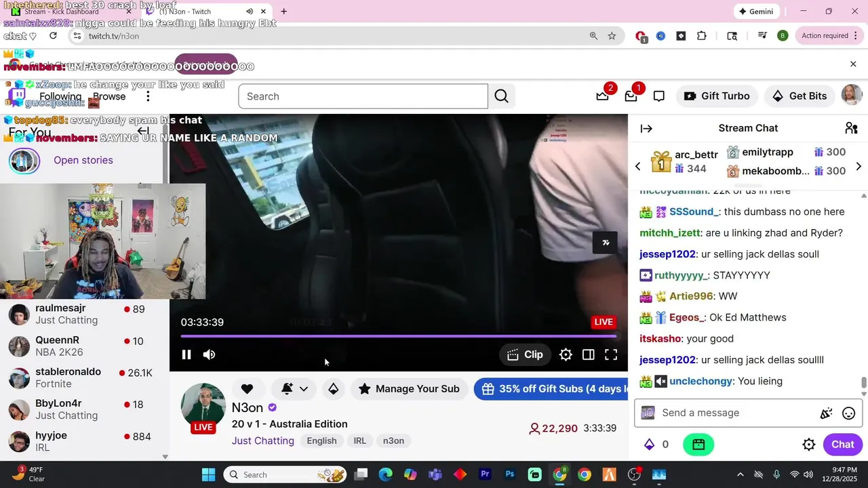Open the Chrome extensions puzzle icon
868x488 pixels.
coord(701,36)
